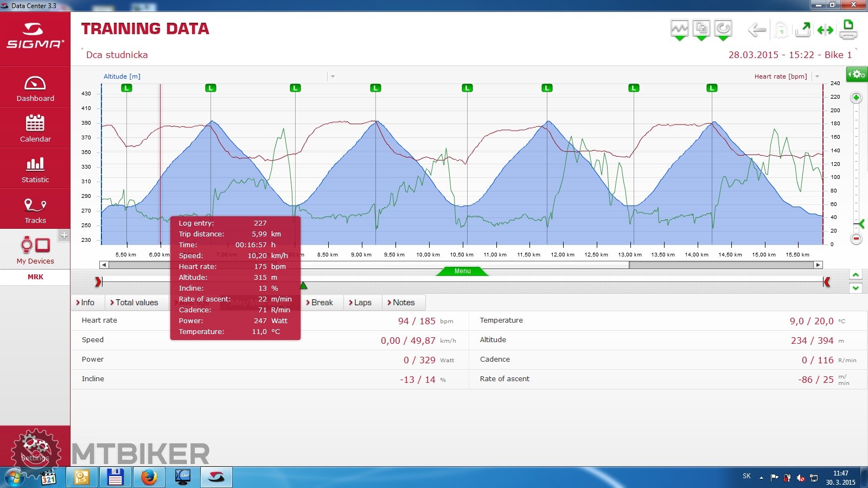Viewport: 868px width, 488px height.
Task: Toggle the green chart settings panel
Action: coord(857,74)
